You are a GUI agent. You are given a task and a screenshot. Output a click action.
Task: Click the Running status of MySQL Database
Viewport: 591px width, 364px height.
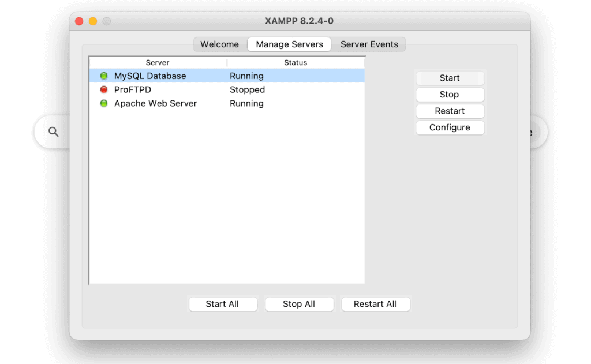click(246, 76)
